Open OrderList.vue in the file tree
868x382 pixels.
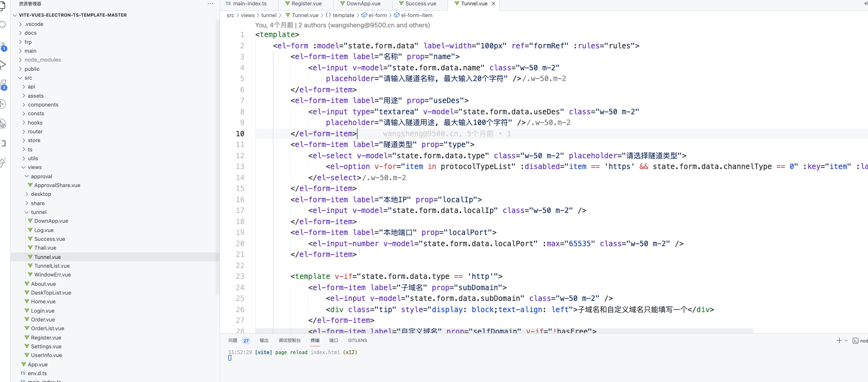point(115,328)
